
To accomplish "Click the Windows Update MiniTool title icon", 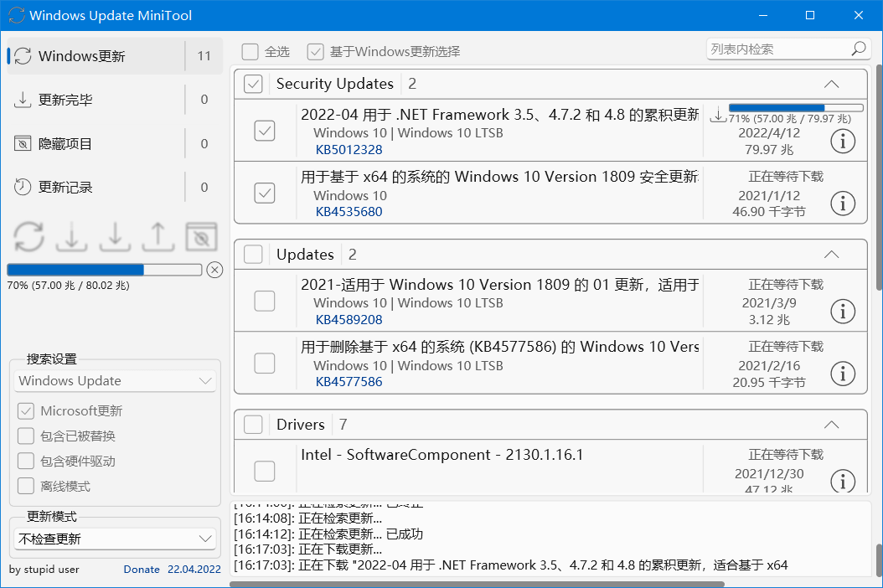I will tap(16, 15).
